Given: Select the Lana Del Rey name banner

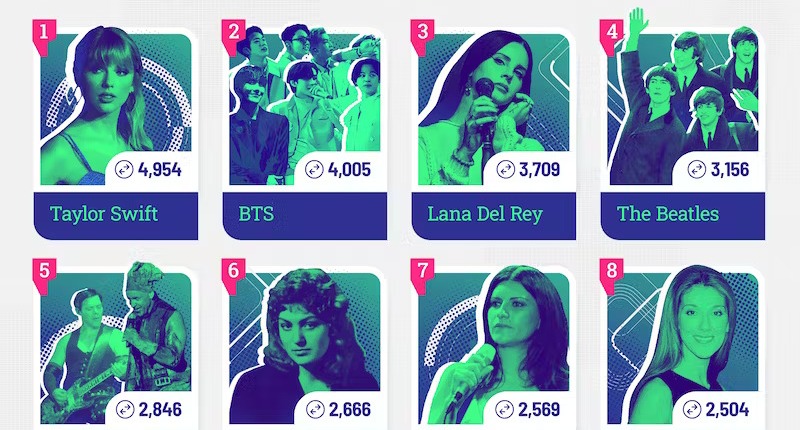Looking at the screenshot, I should 494,213.
